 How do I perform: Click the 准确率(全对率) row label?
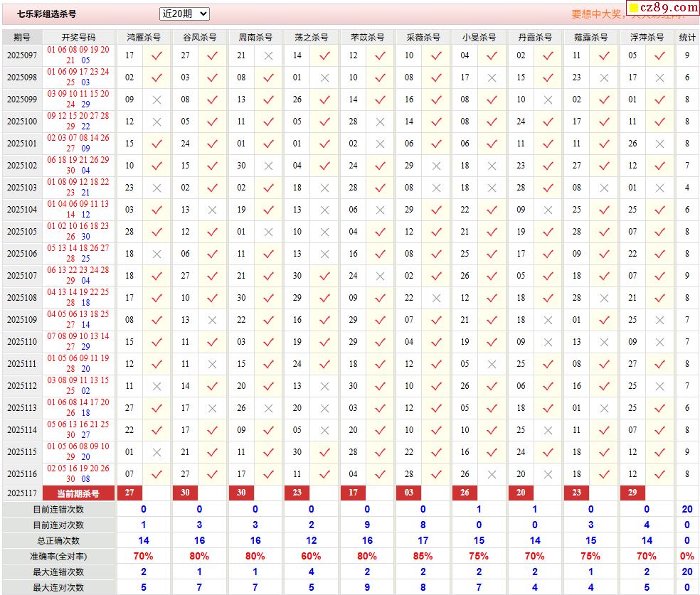pyautogui.click(x=58, y=556)
